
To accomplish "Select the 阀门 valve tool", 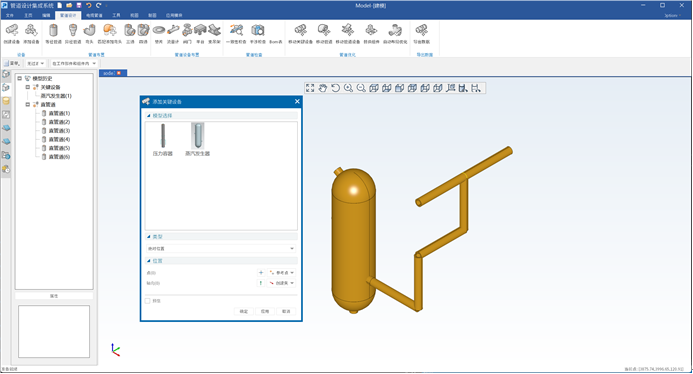I will 187,34.
